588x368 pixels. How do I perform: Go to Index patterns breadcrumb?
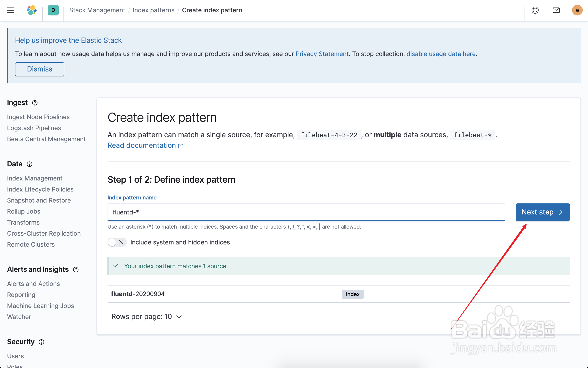pyautogui.click(x=153, y=10)
